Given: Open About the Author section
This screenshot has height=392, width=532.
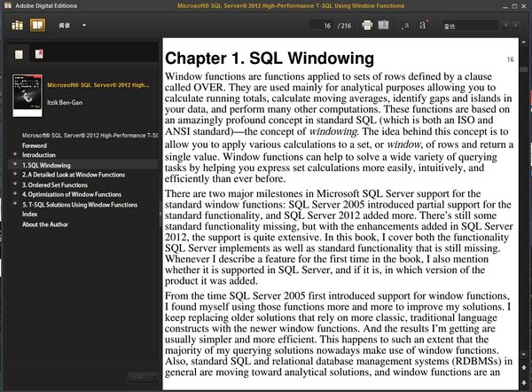Looking at the screenshot, I should [45, 224].
